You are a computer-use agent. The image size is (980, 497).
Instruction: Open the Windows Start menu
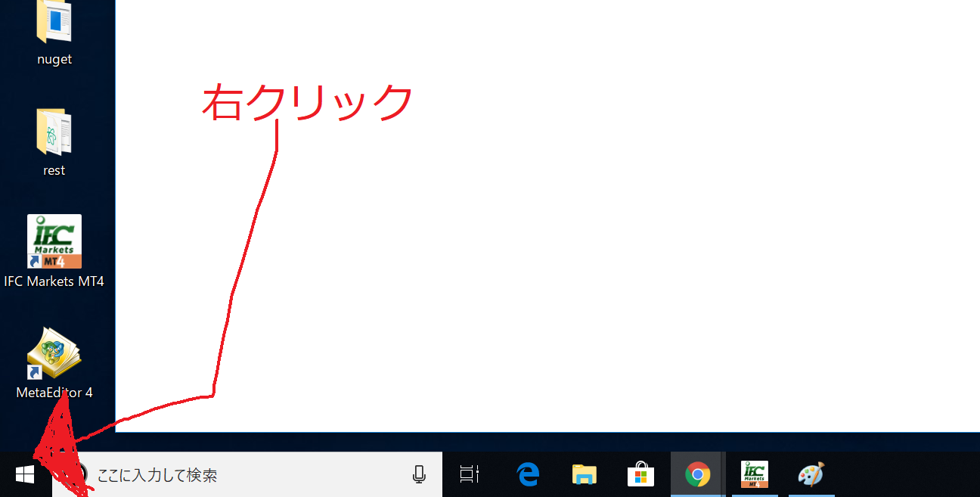[24, 474]
